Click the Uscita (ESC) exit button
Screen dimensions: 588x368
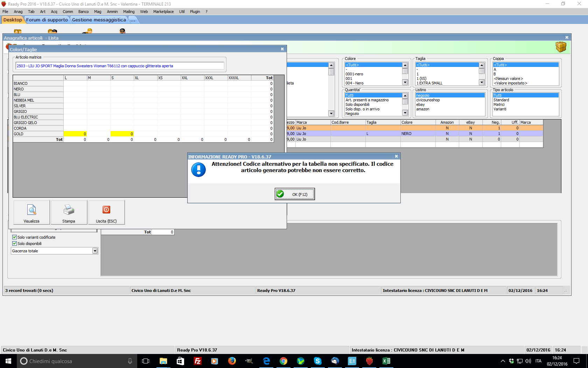(106, 212)
